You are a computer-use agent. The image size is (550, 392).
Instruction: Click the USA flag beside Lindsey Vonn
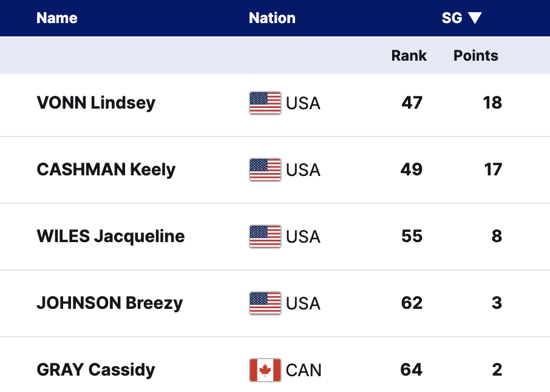tap(265, 103)
